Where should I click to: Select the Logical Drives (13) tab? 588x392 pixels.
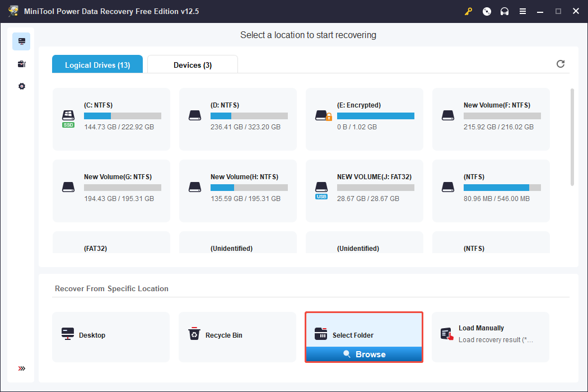[x=97, y=65]
